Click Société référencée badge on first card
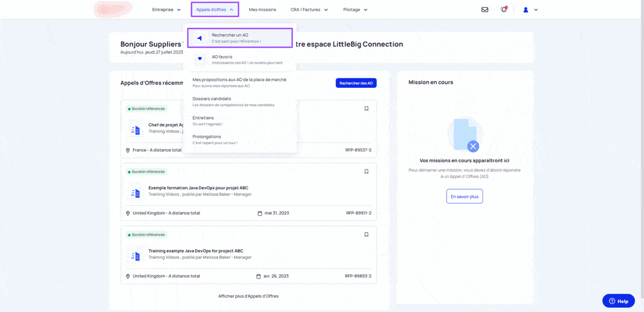Screen dimensions: 644x312 [x=147, y=108]
